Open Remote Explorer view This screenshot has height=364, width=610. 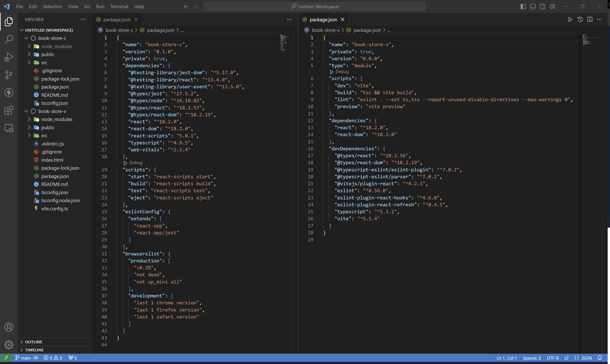(9, 128)
